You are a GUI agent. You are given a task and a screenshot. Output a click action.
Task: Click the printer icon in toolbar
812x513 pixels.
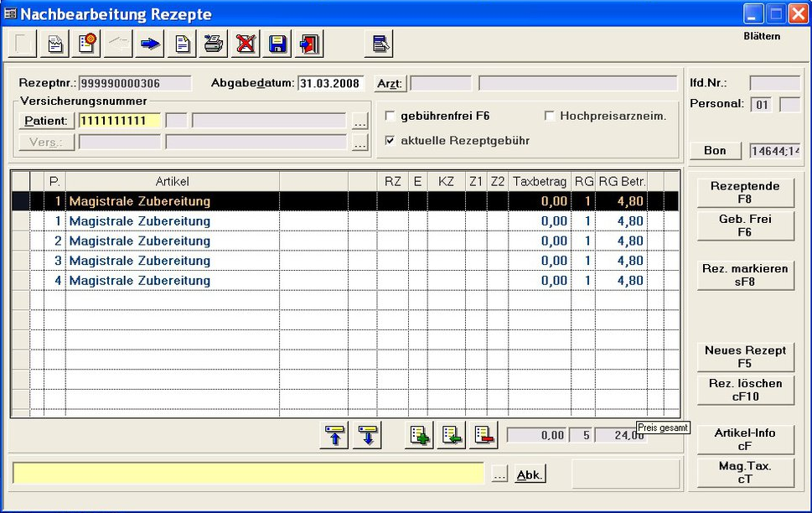[214, 44]
